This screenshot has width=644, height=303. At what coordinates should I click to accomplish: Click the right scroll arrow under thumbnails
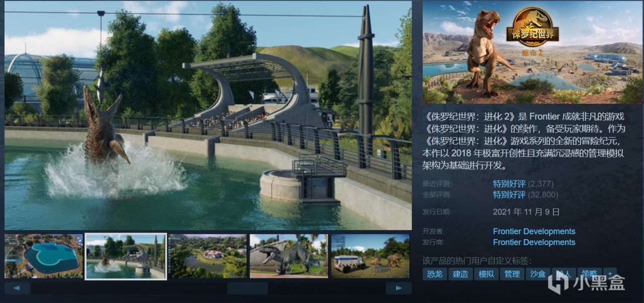[x=398, y=288]
